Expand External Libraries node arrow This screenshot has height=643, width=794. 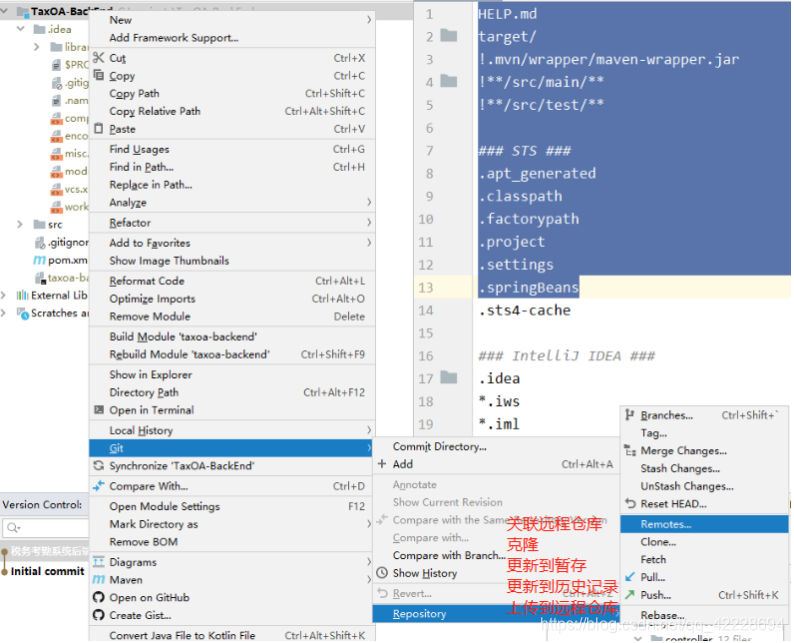point(4,295)
